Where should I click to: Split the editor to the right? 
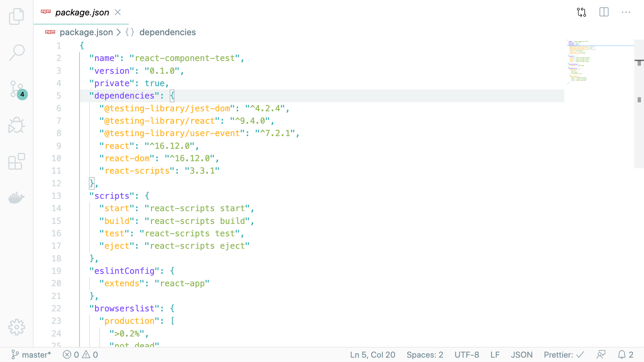pyautogui.click(x=604, y=12)
